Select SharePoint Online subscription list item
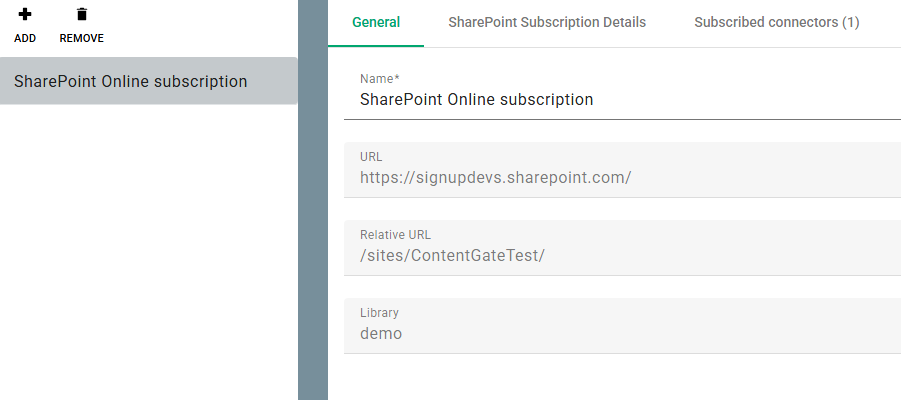This screenshot has height=400, width=901. coord(149,81)
